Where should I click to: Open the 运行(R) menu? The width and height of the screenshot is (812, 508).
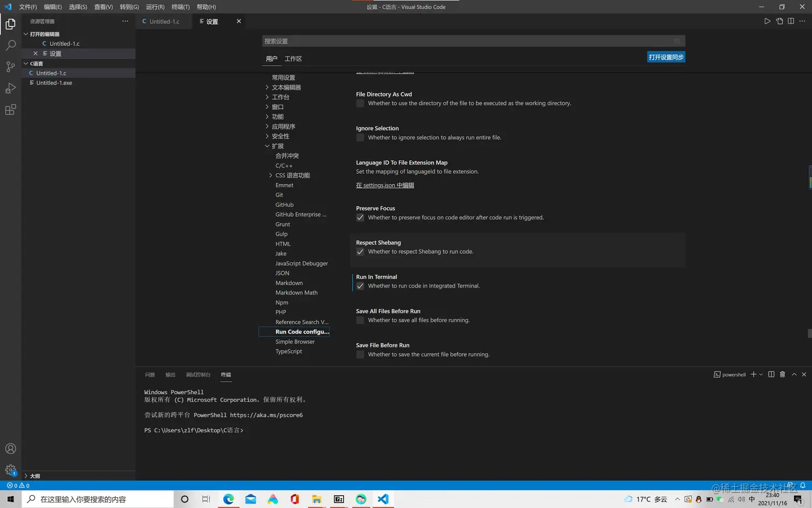[x=155, y=7]
